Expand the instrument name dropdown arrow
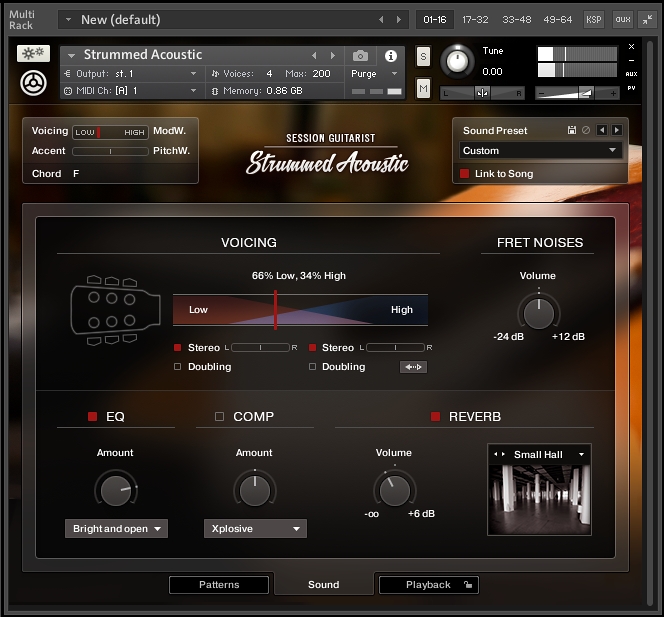Image resolution: width=664 pixels, height=617 pixels. [x=71, y=55]
